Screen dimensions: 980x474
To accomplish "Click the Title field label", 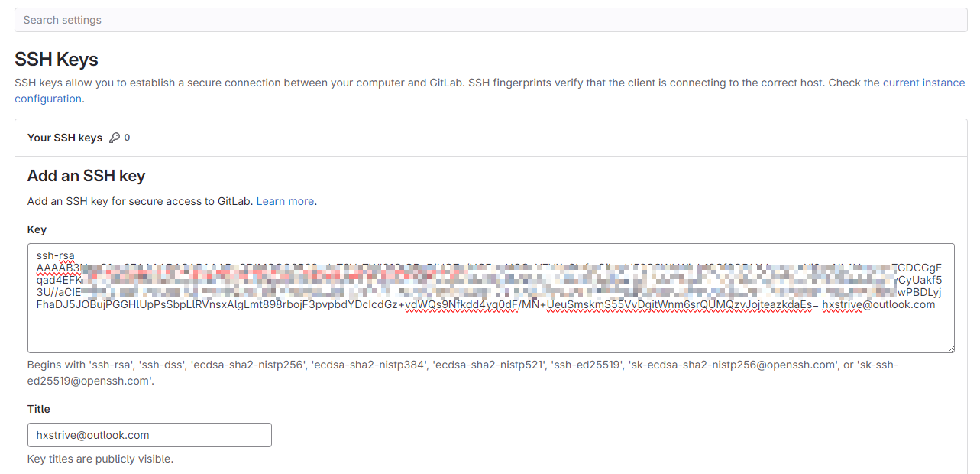I will tap(39, 409).
